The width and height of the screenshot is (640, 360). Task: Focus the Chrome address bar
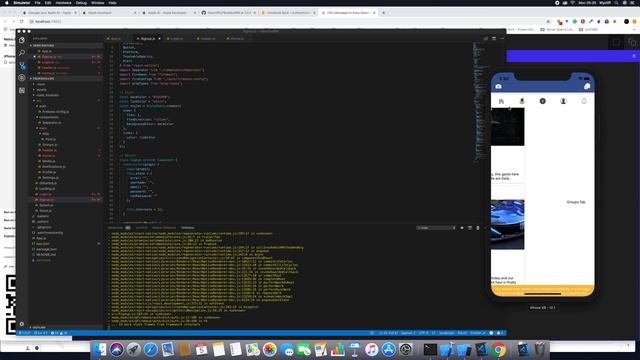[x=286, y=21]
